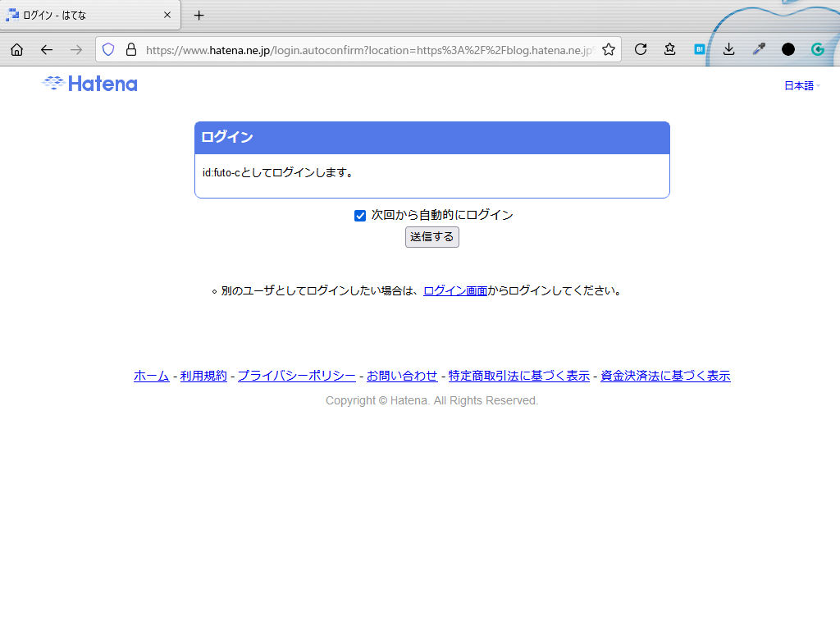Click the Hatena logo
The height and width of the screenshot is (630, 840).
90,84
